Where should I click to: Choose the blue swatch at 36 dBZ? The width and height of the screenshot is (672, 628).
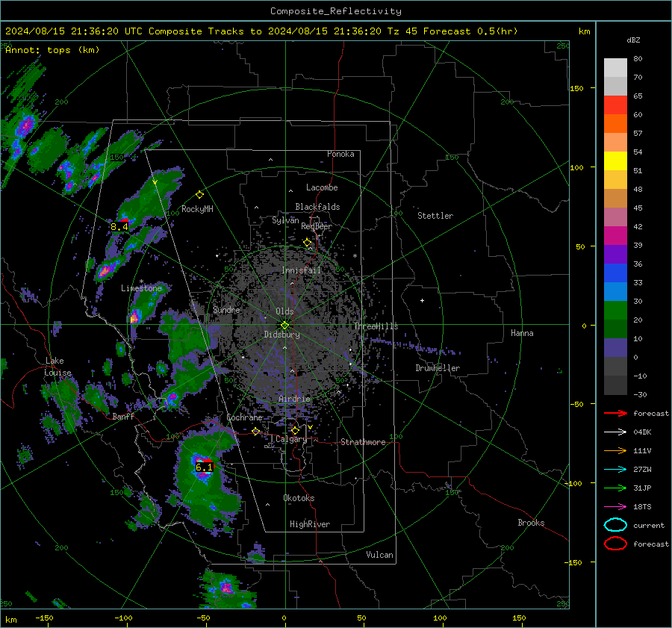615,273
